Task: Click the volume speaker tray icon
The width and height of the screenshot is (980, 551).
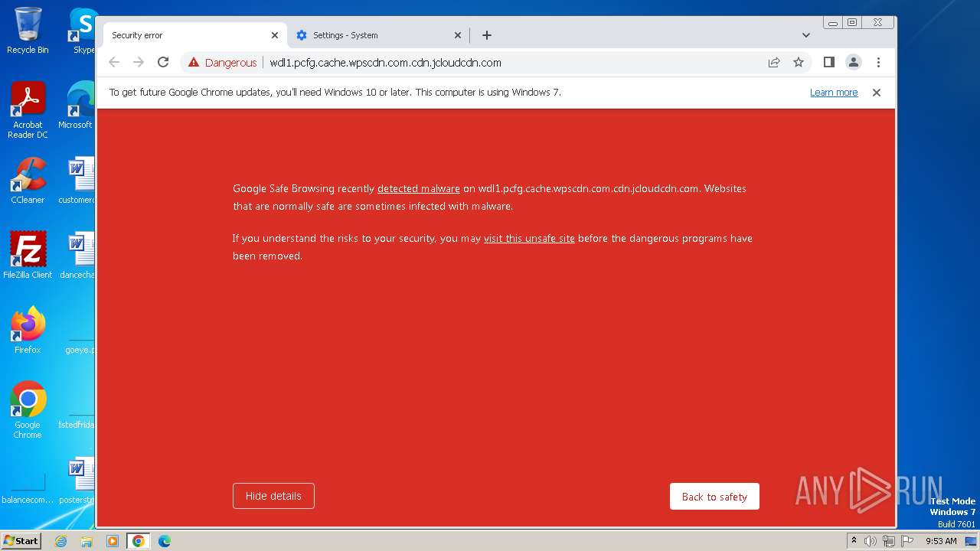Action: 871,541
